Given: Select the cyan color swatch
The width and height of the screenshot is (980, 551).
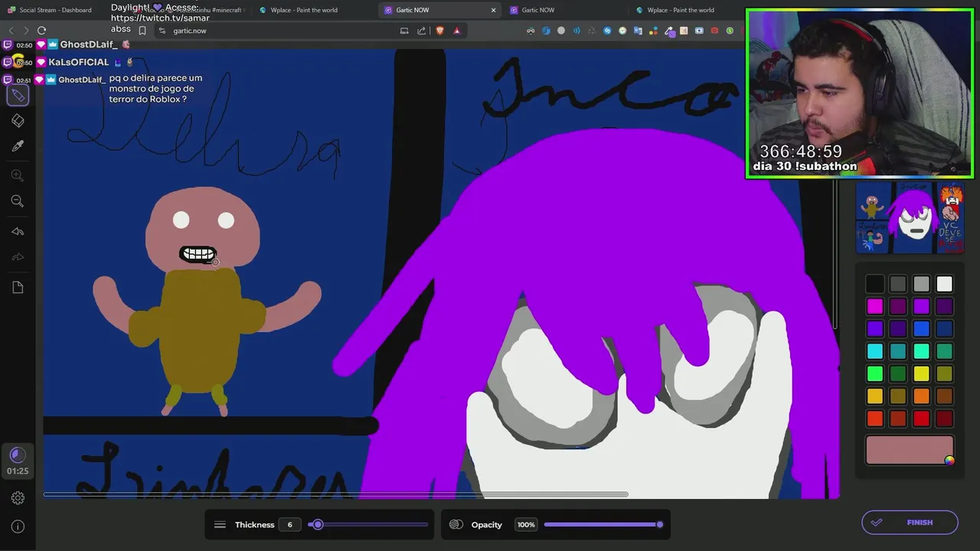Looking at the screenshot, I should (x=875, y=351).
